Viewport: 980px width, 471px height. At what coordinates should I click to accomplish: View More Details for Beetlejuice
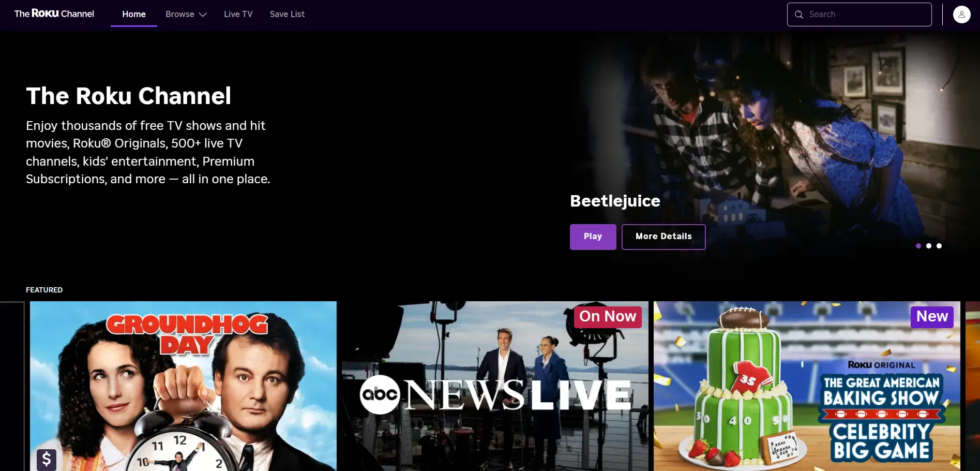click(x=663, y=237)
